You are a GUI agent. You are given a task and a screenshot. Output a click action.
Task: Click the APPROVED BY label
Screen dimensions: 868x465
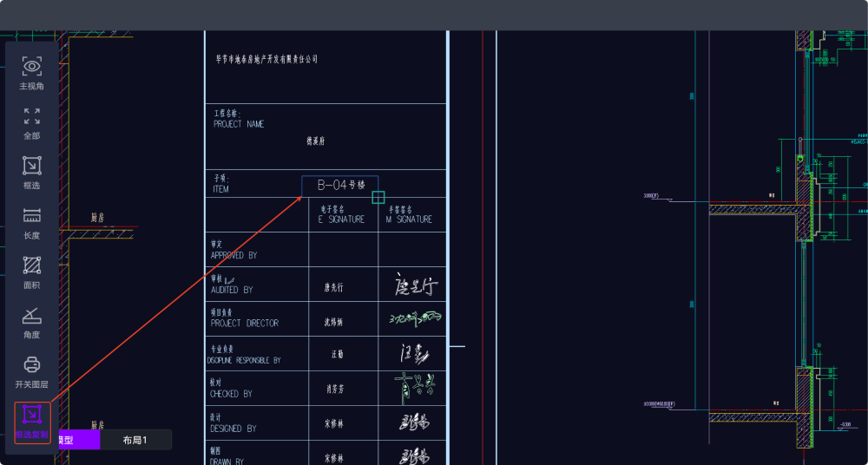coord(233,255)
